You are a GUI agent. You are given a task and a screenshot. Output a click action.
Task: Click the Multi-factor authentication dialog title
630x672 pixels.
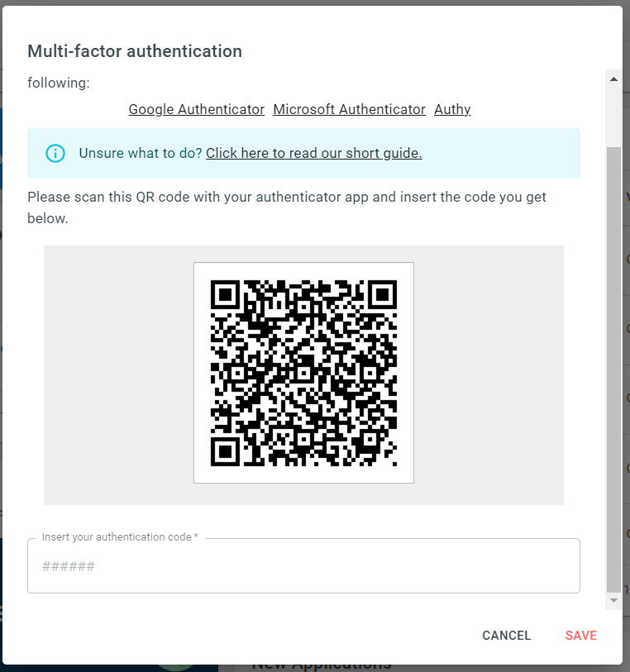point(135,51)
